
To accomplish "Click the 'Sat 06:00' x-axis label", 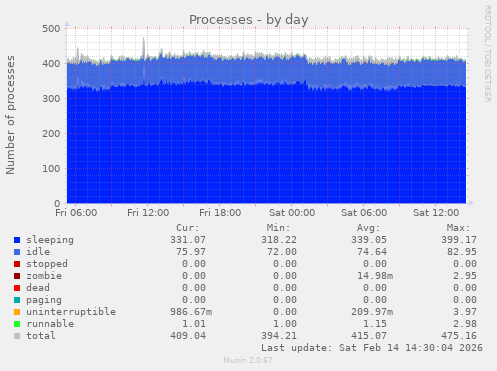I will coord(364,213).
